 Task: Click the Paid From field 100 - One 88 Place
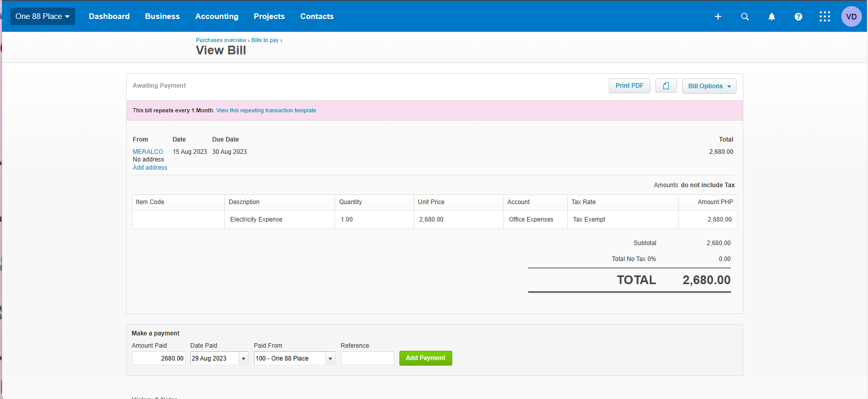point(290,358)
